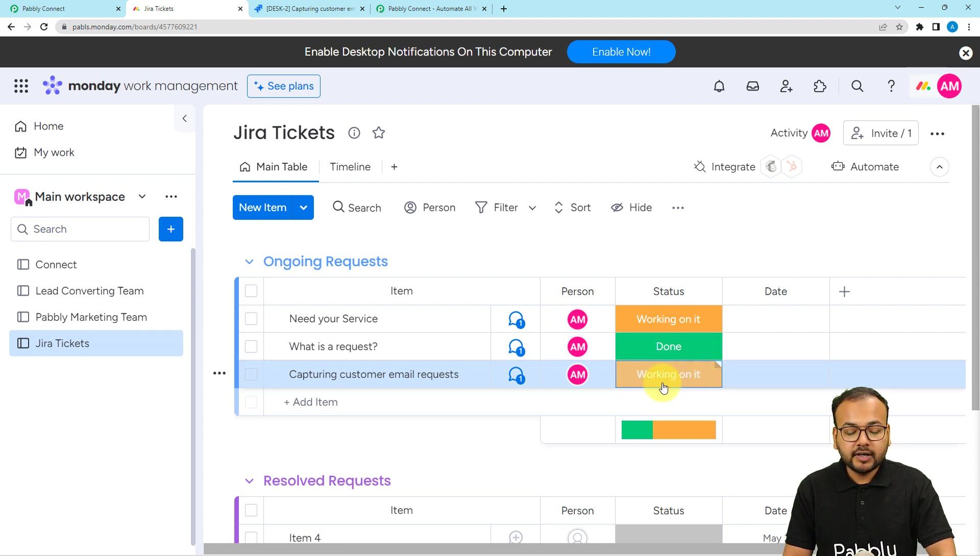Collapse the Resolved Requests group
Image resolution: width=980 pixels, height=556 pixels.
coord(249,481)
